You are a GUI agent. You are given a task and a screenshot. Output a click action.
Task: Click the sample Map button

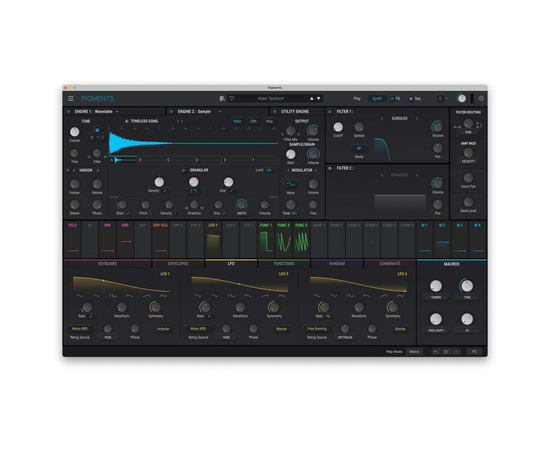(x=269, y=121)
